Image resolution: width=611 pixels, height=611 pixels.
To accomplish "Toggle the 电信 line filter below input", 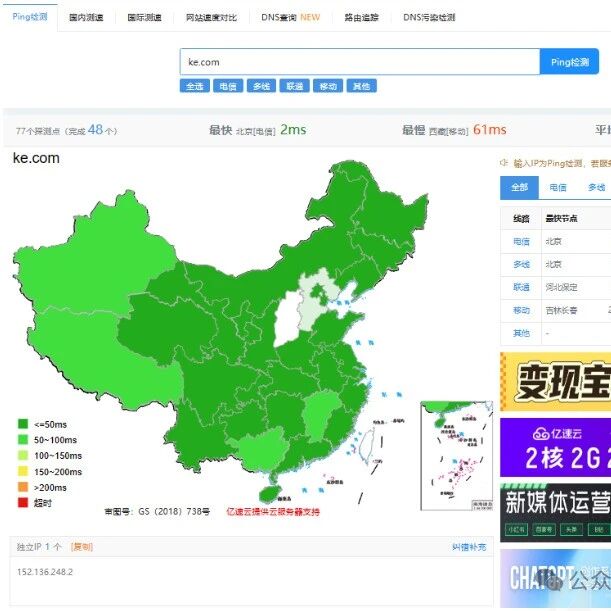I will point(228,86).
